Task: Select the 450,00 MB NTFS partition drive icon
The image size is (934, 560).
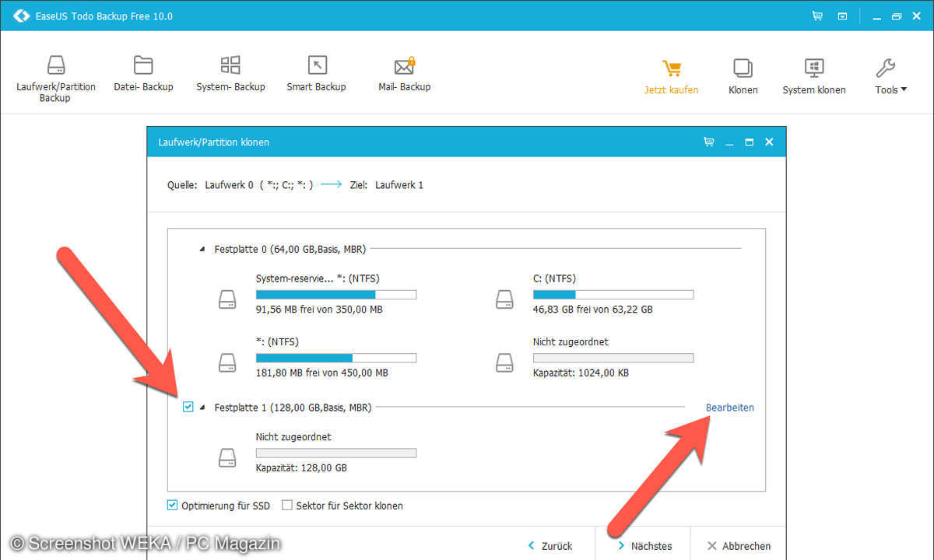Action: (x=227, y=362)
